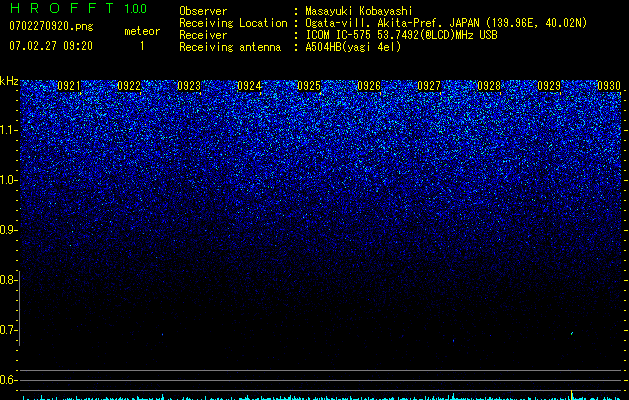Click the 0.6 kHz axis label
This screenshot has width=629, height=400.
click(9, 380)
